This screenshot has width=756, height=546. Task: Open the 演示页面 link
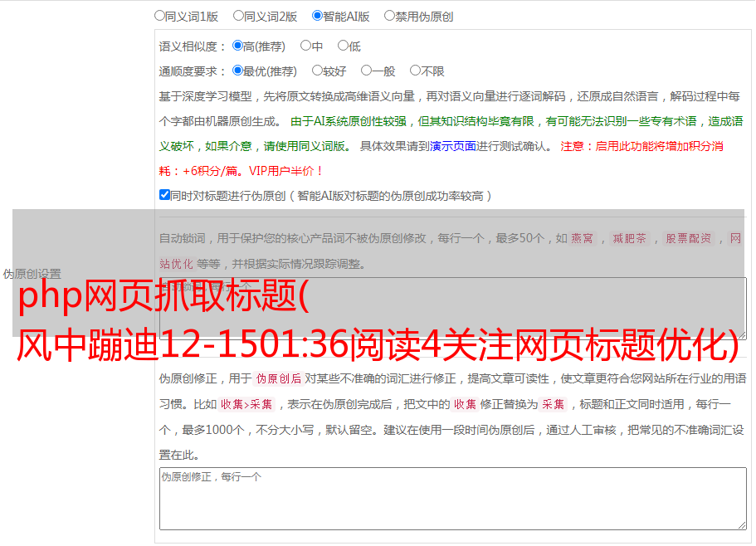pos(453,146)
